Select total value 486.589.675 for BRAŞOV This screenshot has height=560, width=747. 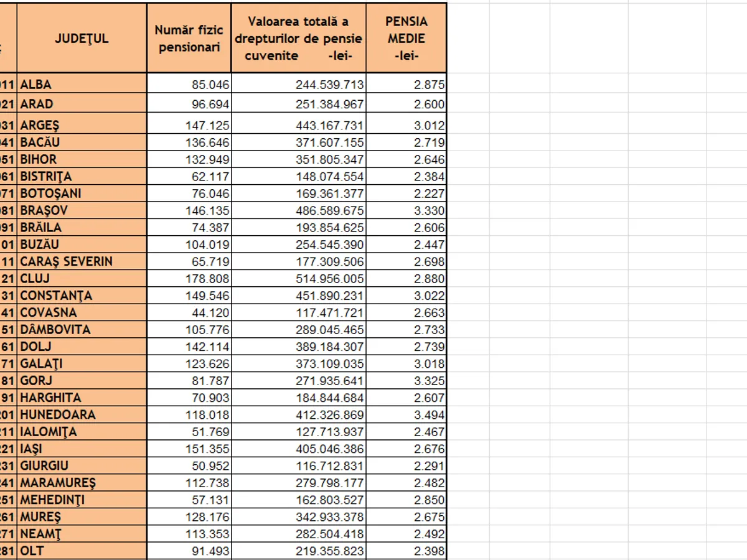click(299, 210)
